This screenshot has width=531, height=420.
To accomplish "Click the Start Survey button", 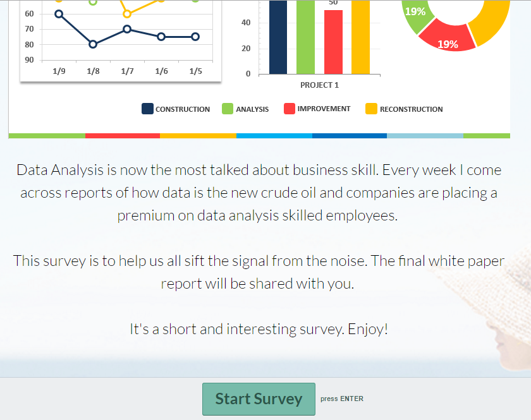I will click(259, 399).
